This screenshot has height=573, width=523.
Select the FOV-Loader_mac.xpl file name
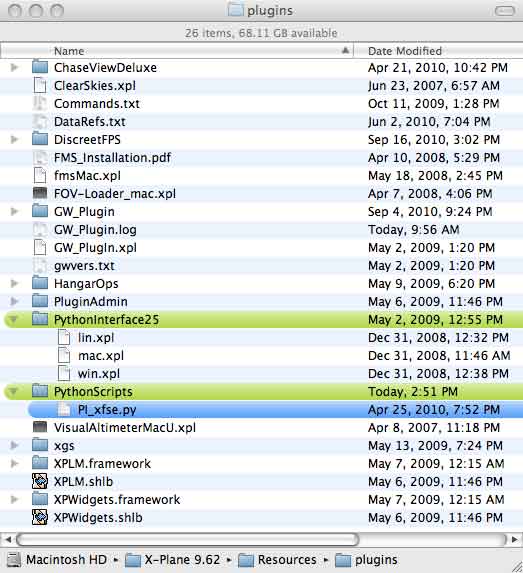click(115, 193)
